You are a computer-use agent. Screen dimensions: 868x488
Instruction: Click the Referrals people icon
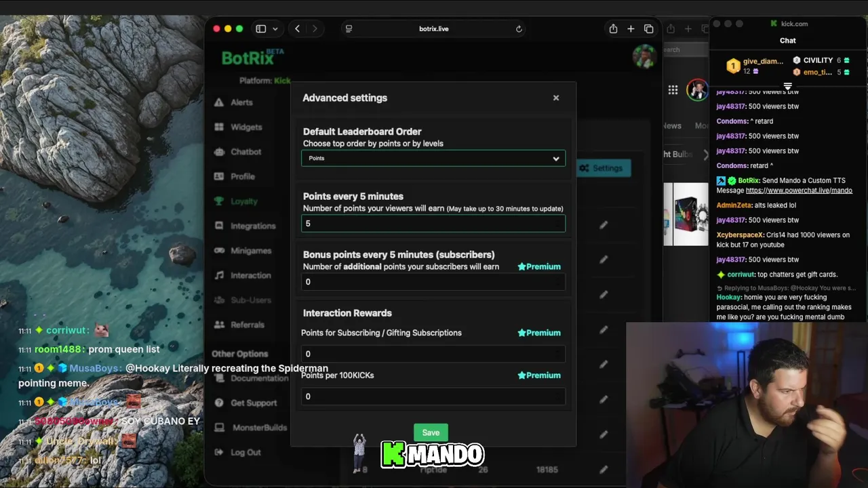click(219, 325)
